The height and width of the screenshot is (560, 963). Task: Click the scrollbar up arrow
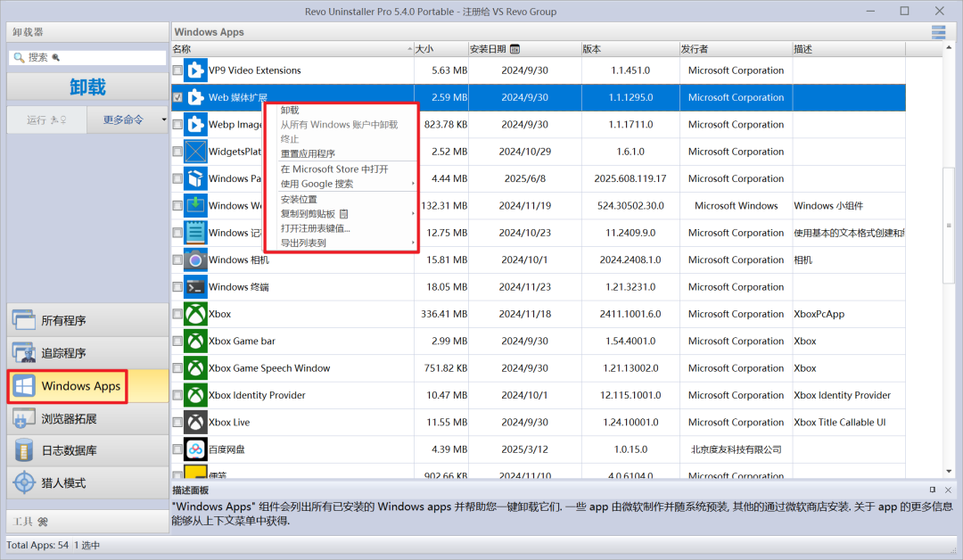click(x=949, y=48)
